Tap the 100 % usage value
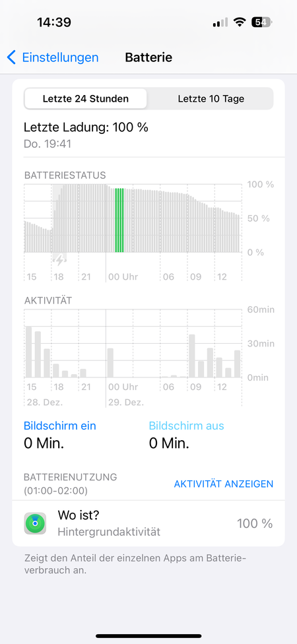Screen dimensions: 297x644 (255, 524)
